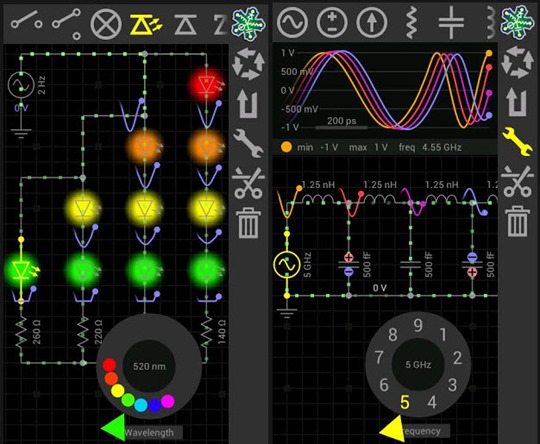Viewport: 540px width, 444px height.
Task: Select the 2 Hz AC source in circuit
Action: (x=21, y=85)
